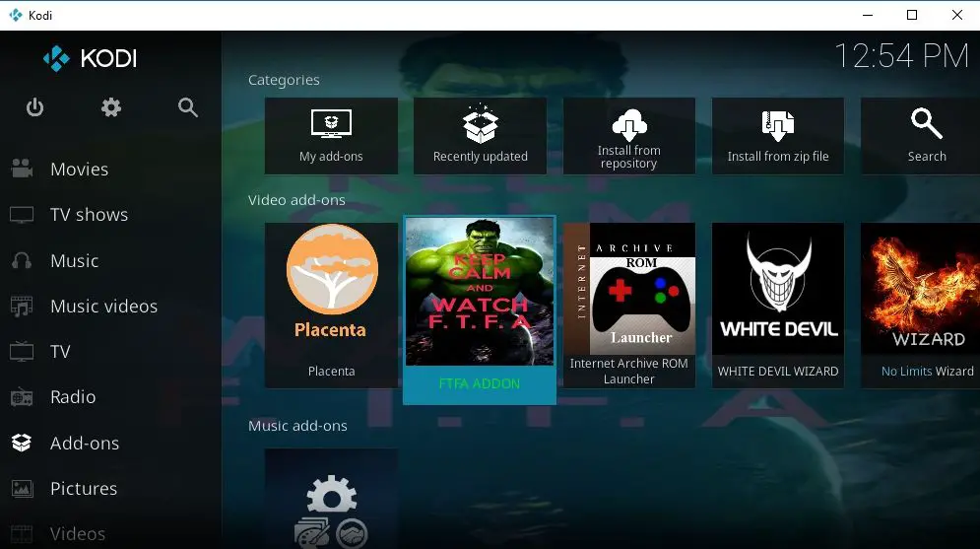980x549 pixels.
Task: Click the Movies camera icon
Action: point(22,169)
